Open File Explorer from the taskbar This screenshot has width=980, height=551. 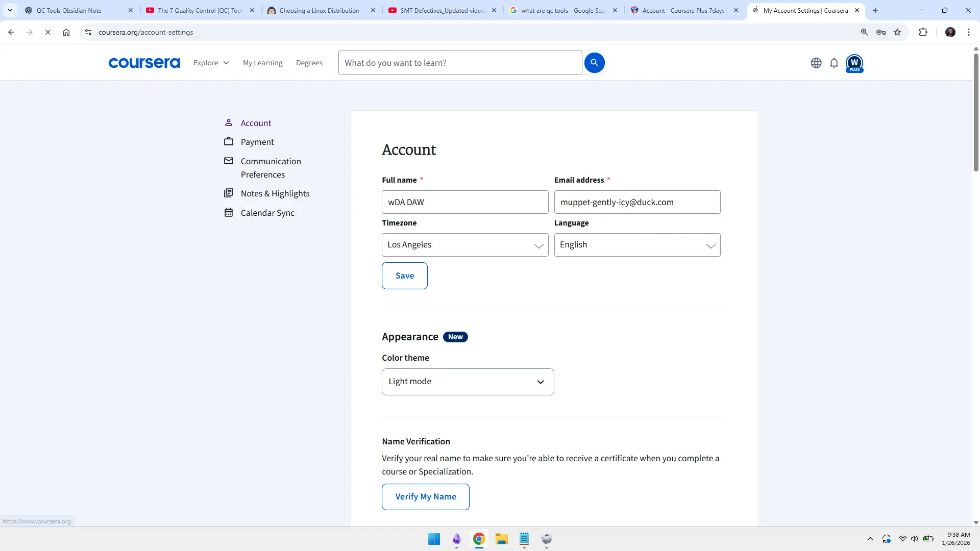502,539
